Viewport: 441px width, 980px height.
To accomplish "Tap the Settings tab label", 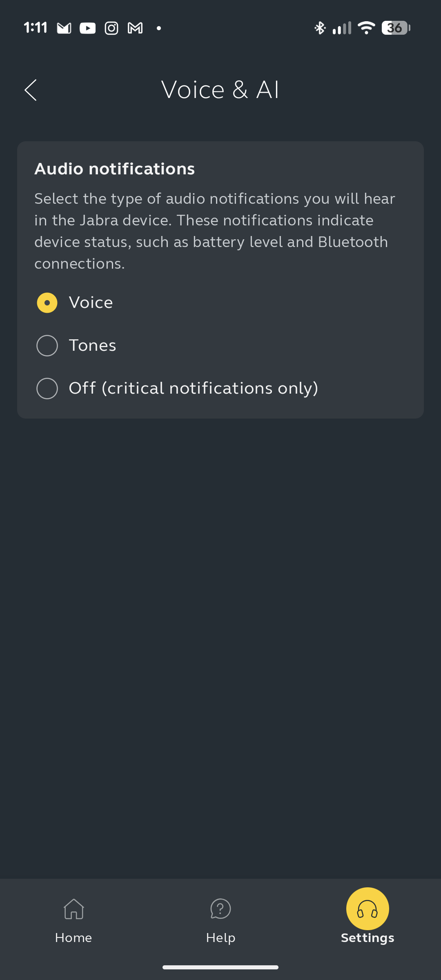I will 367,938.
